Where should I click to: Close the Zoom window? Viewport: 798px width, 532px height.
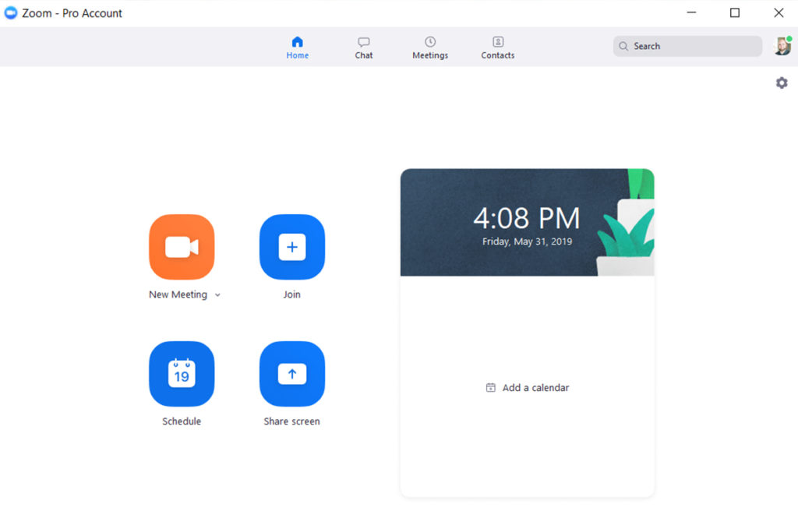[779, 12]
